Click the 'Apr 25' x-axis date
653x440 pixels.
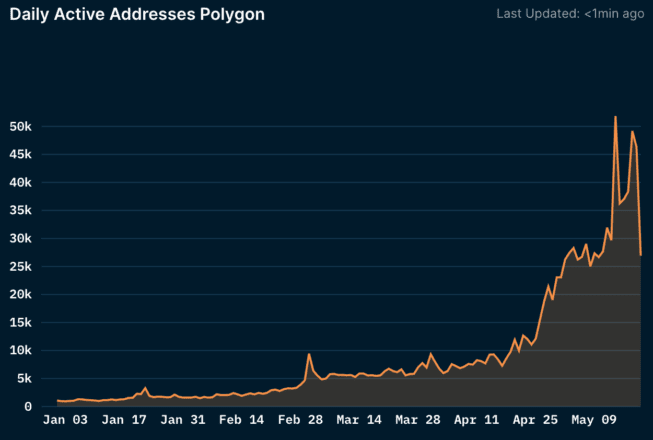point(535,420)
